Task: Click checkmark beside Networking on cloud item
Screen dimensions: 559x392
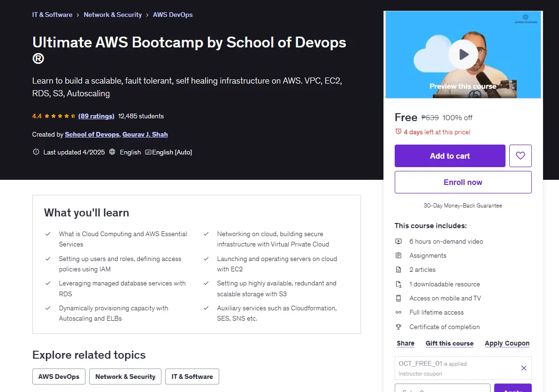Action: tap(206, 234)
